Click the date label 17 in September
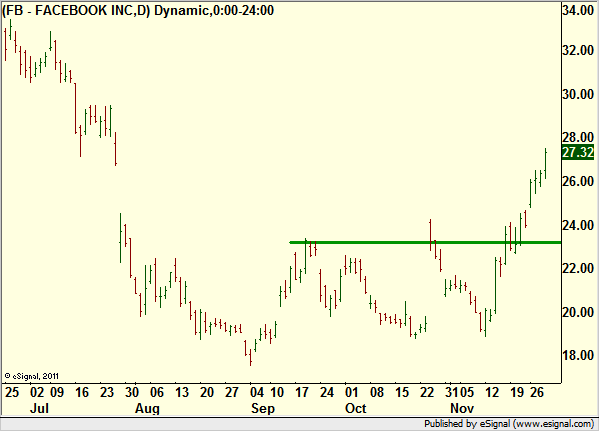The image size is (599, 431). 301,392
